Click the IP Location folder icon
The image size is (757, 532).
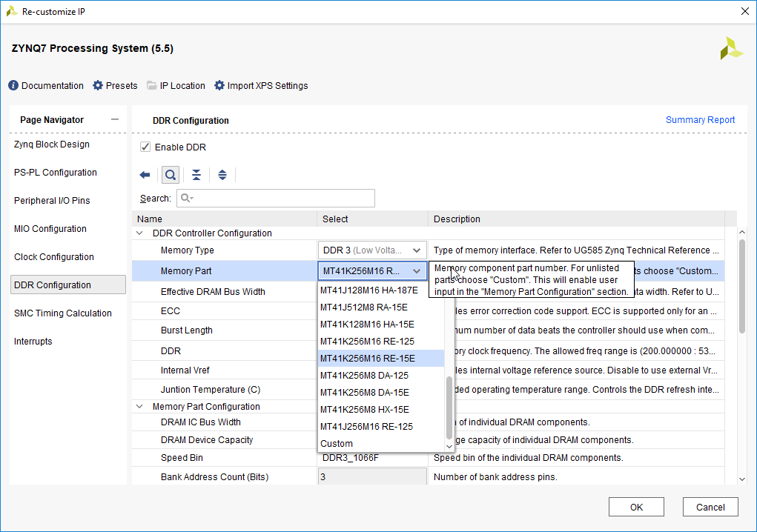click(x=152, y=85)
